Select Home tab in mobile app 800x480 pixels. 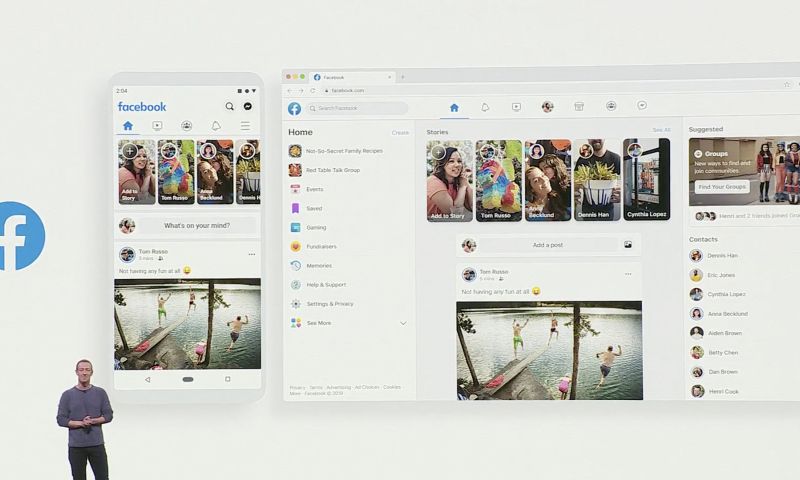point(128,125)
